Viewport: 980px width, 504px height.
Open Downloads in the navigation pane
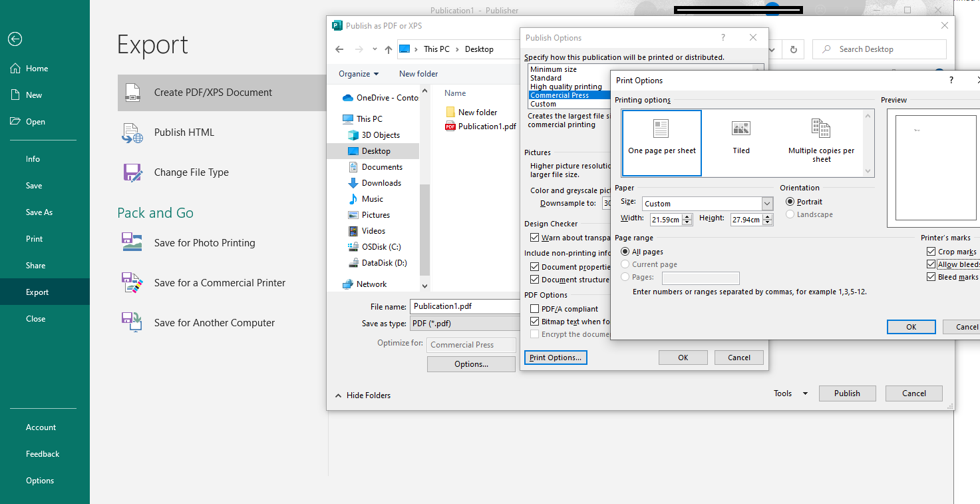[x=374, y=183]
